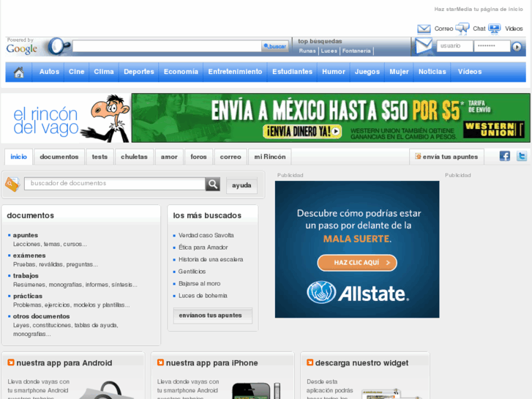Open trabajos documents link
This screenshot has width=532, height=399.
[x=26, y=276]
